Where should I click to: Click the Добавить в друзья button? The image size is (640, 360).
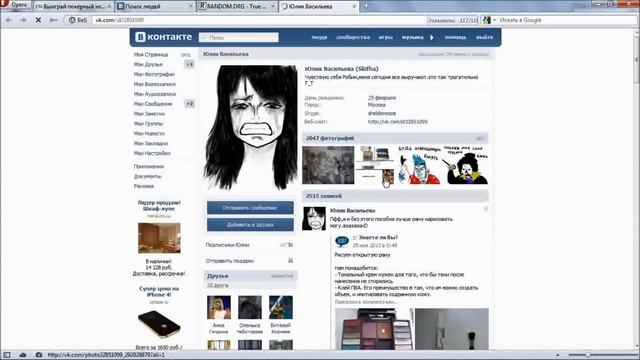point(250,224)
